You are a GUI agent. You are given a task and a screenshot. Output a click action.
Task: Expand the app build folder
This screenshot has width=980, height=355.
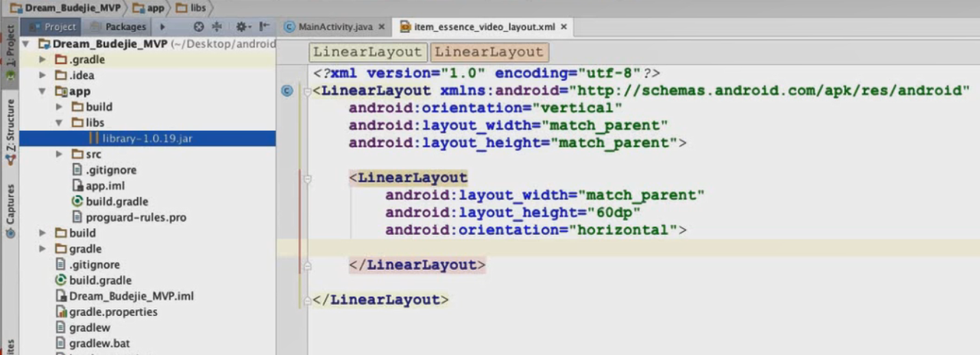coord(59,107)
